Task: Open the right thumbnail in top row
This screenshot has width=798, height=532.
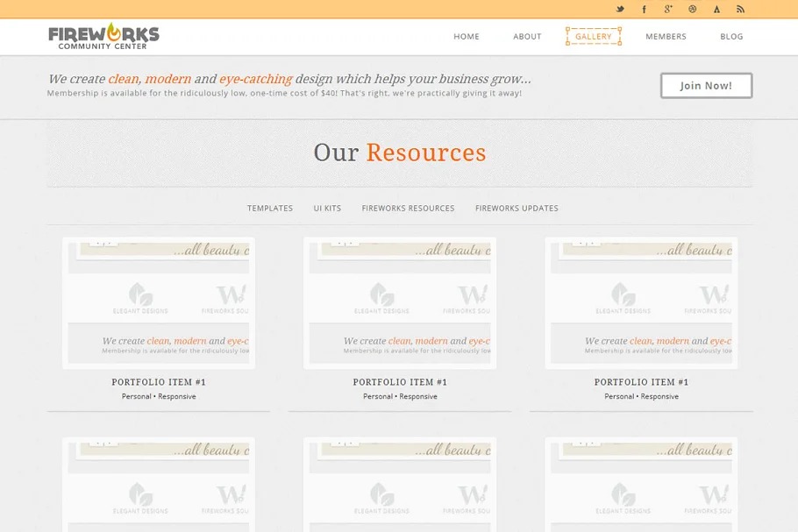Action: [641, 302]
